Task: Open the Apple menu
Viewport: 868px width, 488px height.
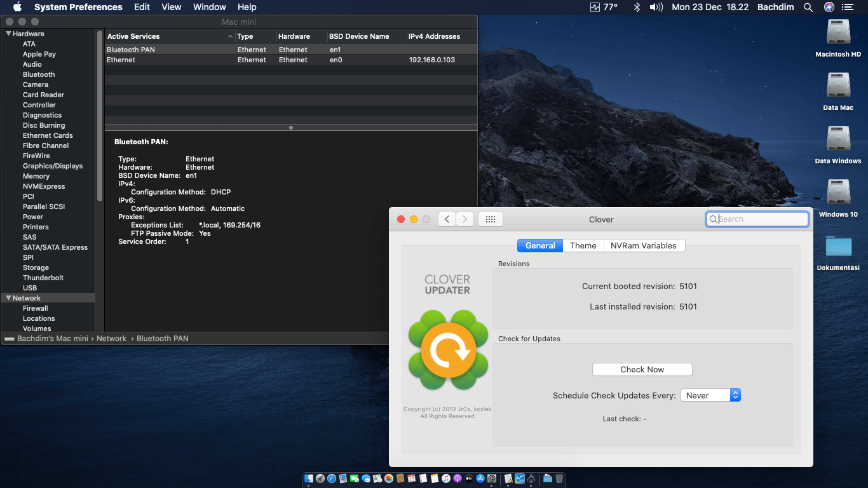Action: [x=17, y=7]
